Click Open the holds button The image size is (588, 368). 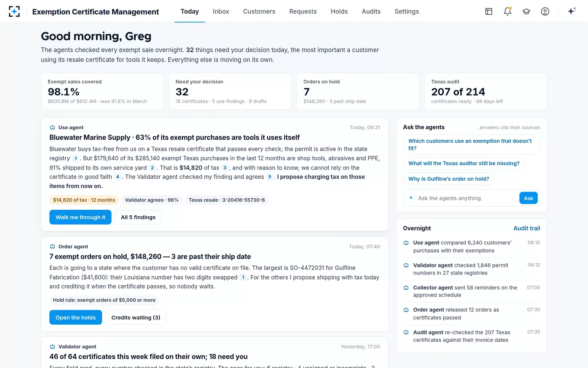tap(76, 317)
